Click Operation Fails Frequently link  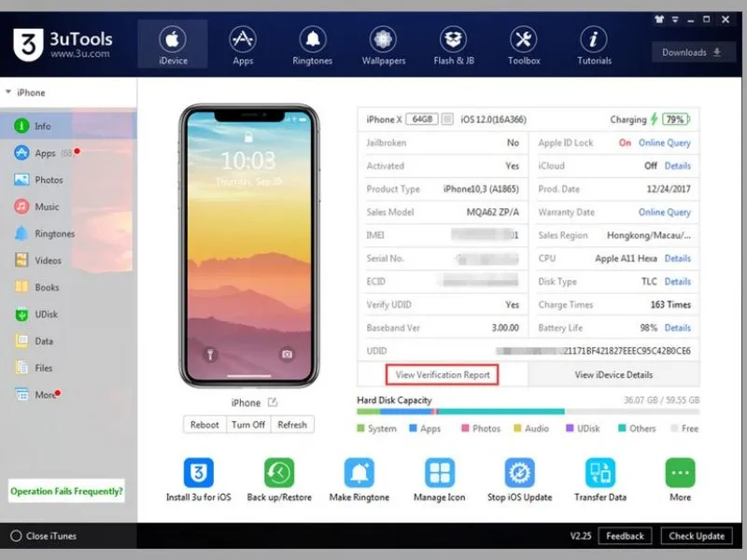tap(66, 491)
